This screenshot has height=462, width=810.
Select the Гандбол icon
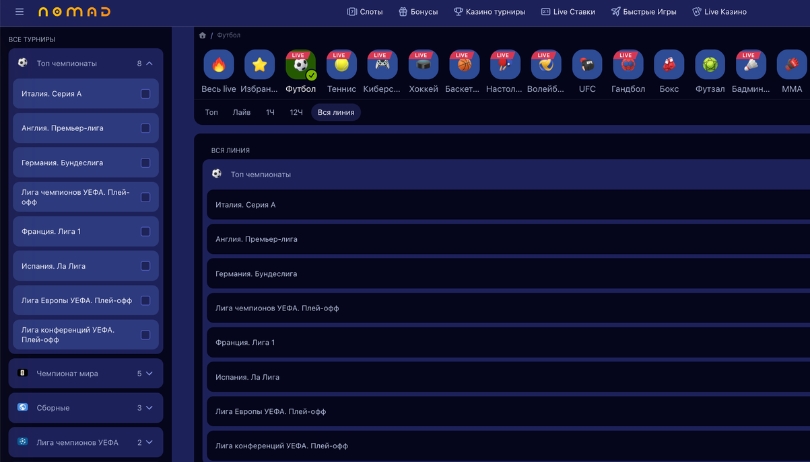pos(628,65)
